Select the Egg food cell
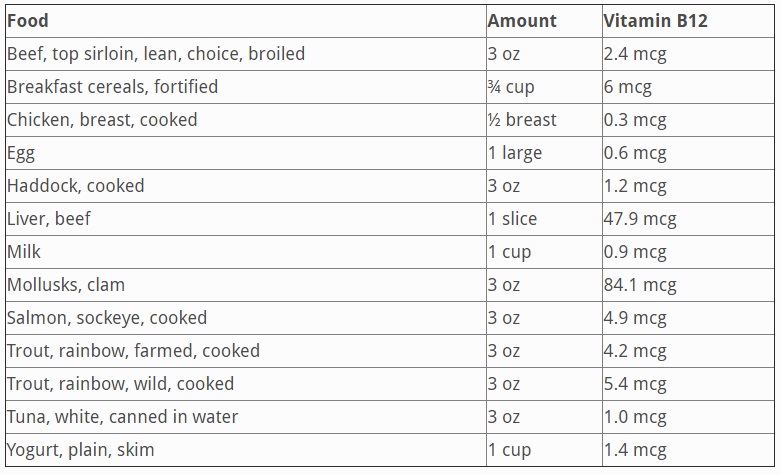The height and width of the screenshot is (475, 782). [x=21, y=153]
